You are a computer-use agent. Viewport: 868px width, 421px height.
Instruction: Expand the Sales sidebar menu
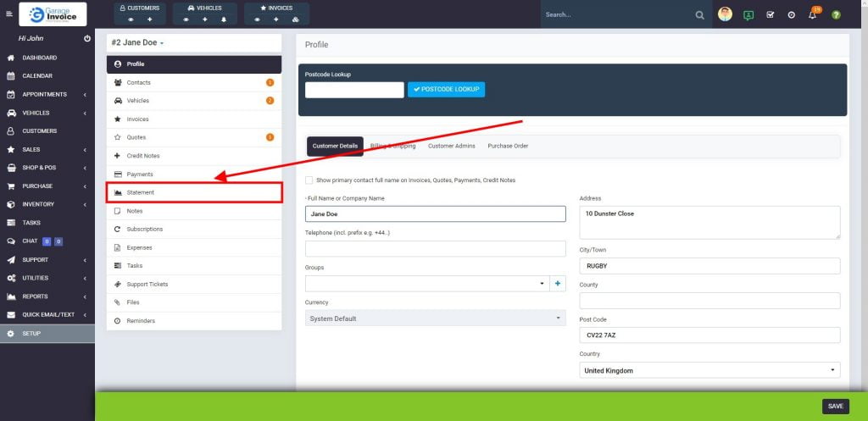tap(47, 149)
